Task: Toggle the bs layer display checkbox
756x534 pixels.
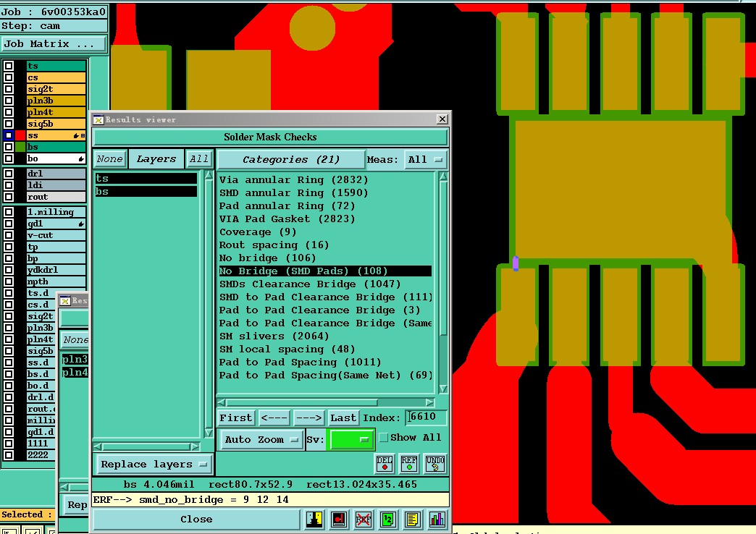Action: [x=9, y=147]
